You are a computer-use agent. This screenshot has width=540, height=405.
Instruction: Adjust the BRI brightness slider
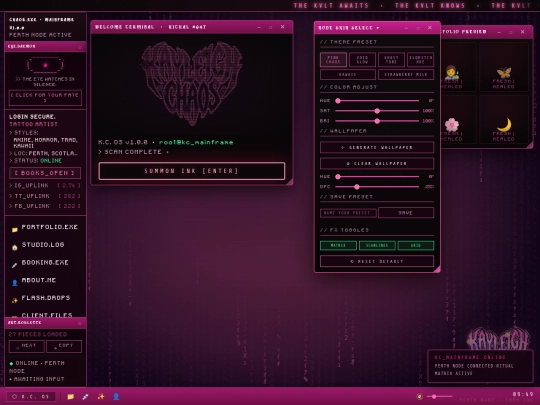(377, 121)
